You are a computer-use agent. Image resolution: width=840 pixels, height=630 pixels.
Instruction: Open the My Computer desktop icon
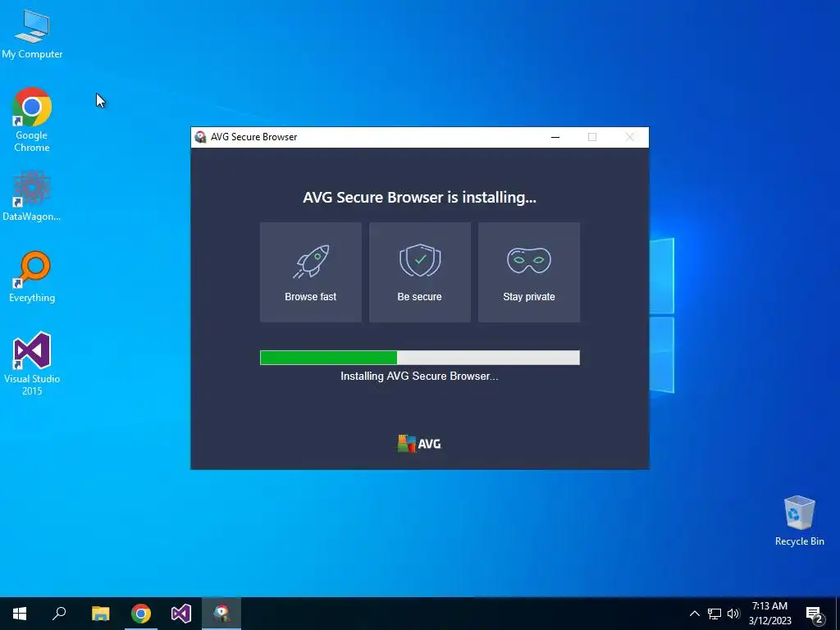click(32, 33)
